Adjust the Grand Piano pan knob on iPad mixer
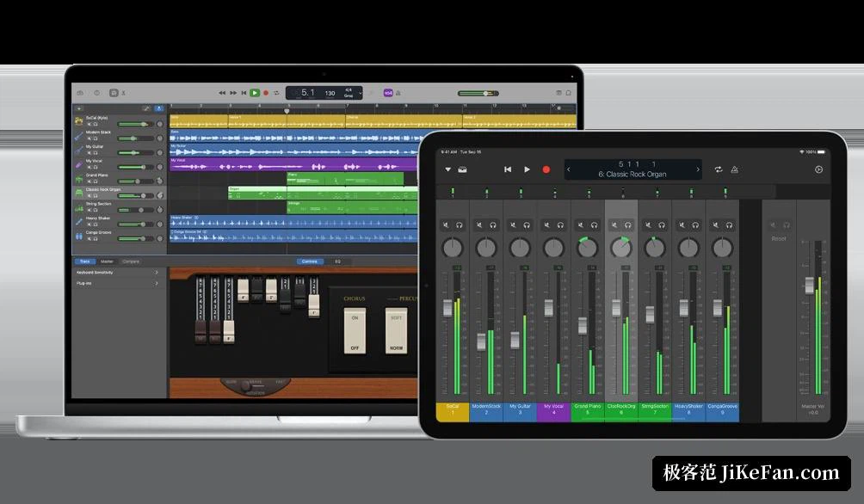This screenshot has height=504, width=864. pyautogui.click(x=588, y=248)
